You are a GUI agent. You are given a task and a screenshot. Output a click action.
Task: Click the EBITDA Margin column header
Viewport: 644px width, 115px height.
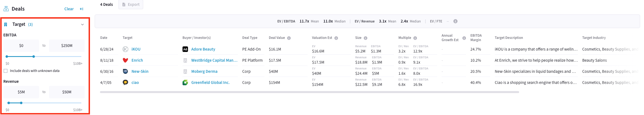coord(476,38)
